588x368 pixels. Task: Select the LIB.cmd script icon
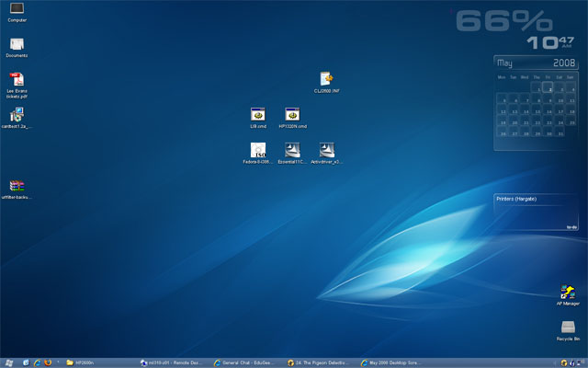pos(258,118)
